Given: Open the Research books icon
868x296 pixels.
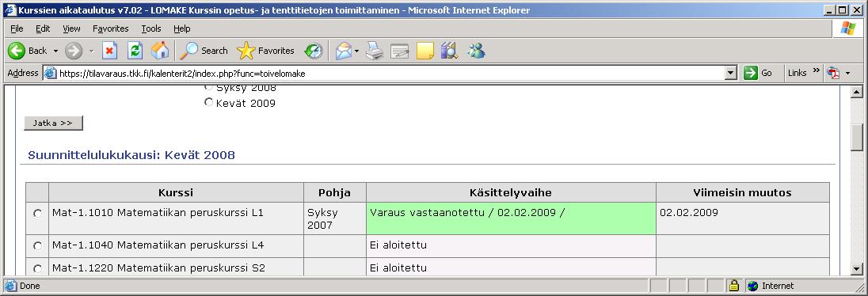Looking at the screenshot, I should pyautogui.click(x=450, y=51).
